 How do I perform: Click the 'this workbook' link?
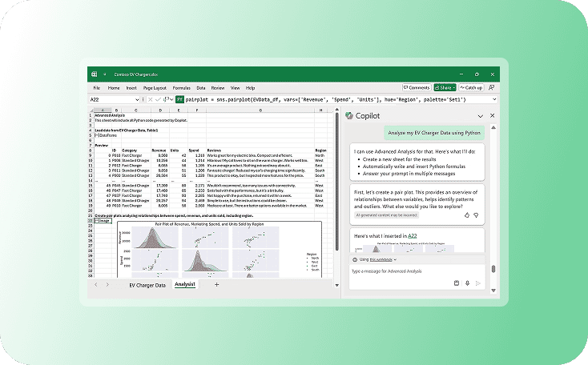[x=381, y=259]
